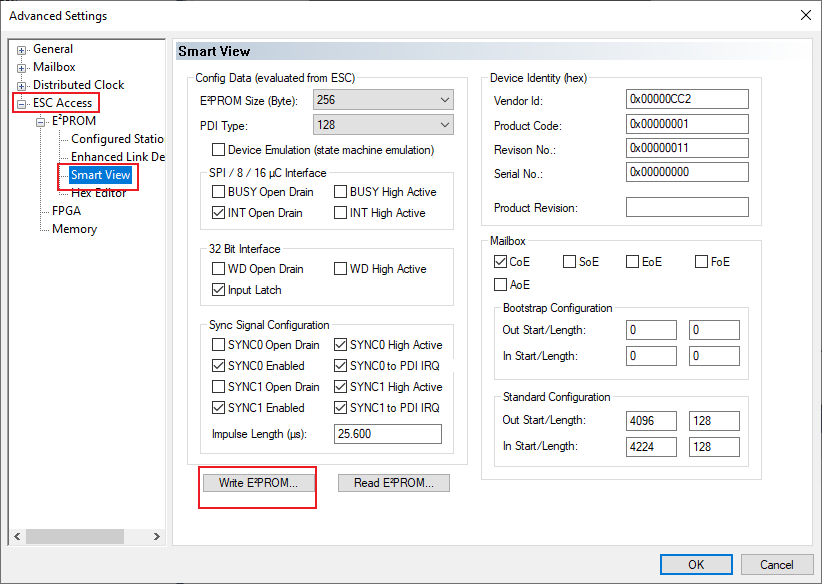Expand the Mailbox tree node
This screenshot has width=822, height=584.
tap(22, 67)
